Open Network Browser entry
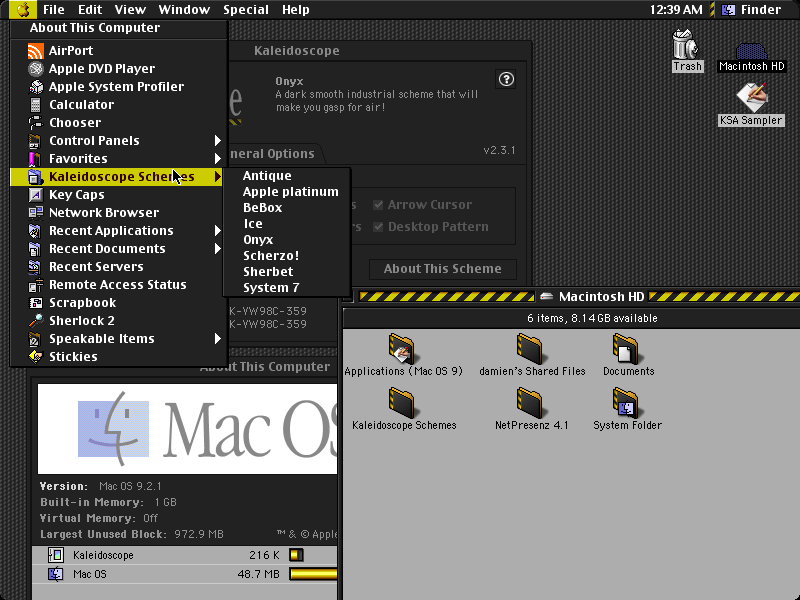Viewport: 800px width, 600px height. click(x=118, y=212)
